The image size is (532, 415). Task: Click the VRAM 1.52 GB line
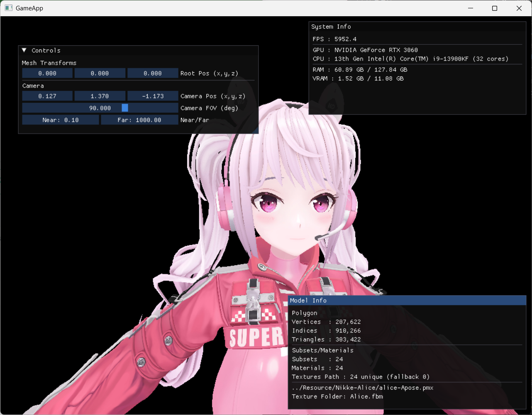[358, 78]
